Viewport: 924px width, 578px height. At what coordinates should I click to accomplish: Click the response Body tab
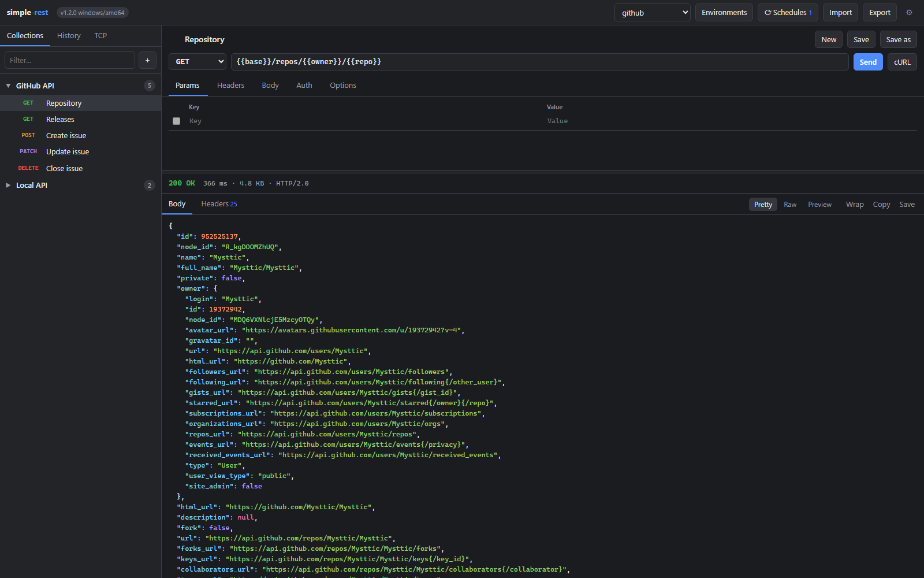(177, 204)
